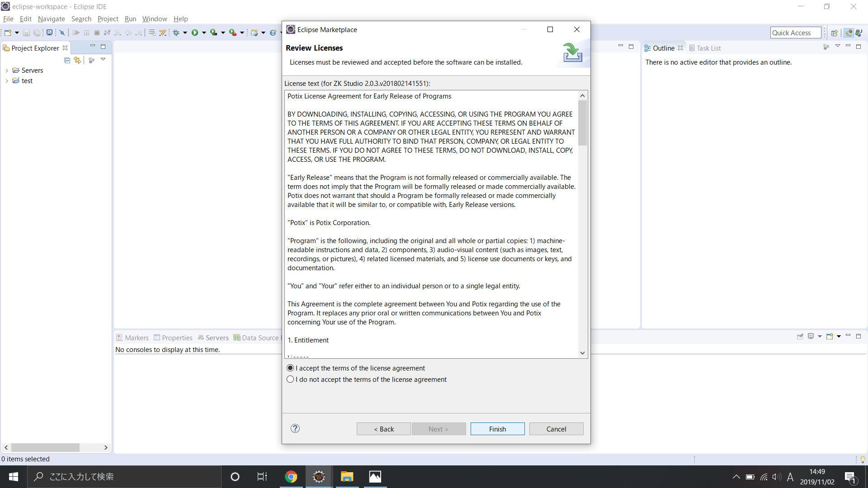
Task: Expand the Servers project tree node
Action: pyautogui.click(x=7, y=70)
